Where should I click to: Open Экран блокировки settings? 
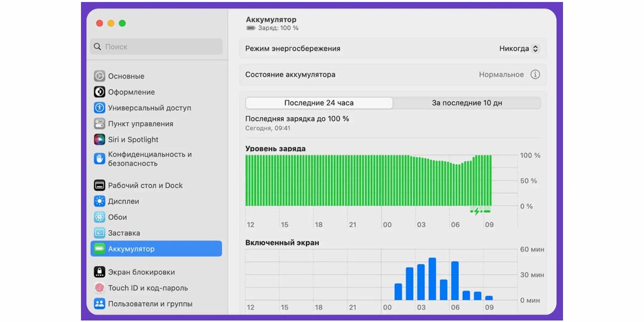point(141,272)
